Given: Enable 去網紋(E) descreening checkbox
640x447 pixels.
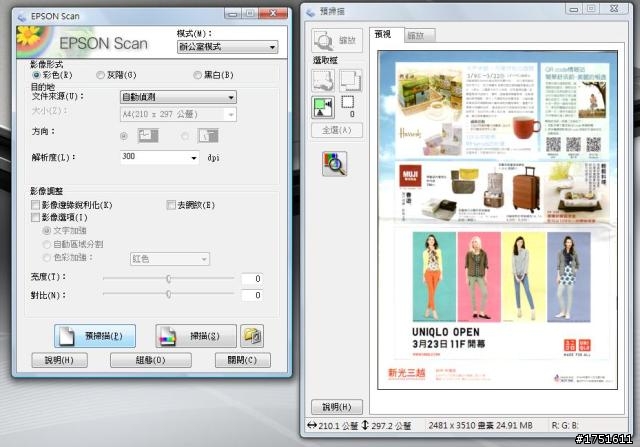Looking at the screenshot, I should 171,205.
